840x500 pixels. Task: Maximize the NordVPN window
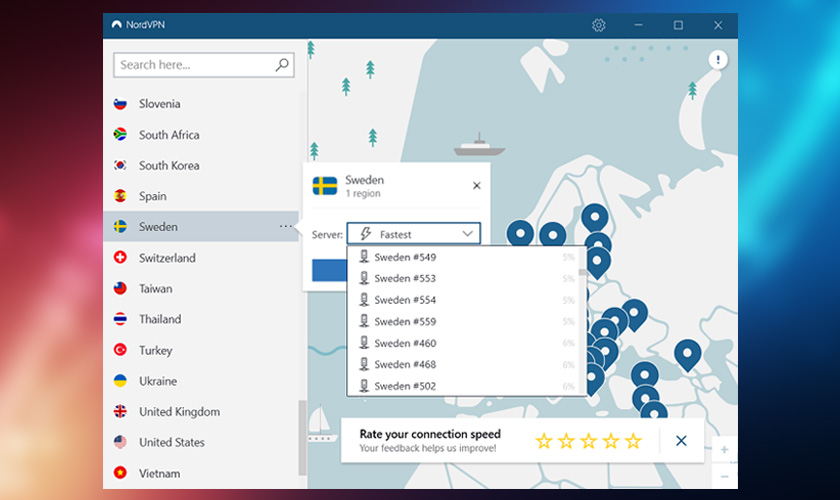678,25
